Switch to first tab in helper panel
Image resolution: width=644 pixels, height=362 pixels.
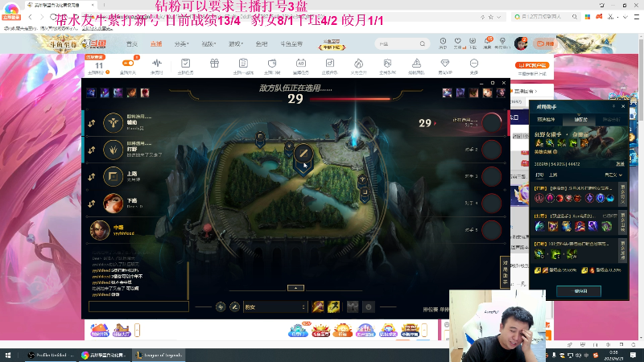click(546, 119)
